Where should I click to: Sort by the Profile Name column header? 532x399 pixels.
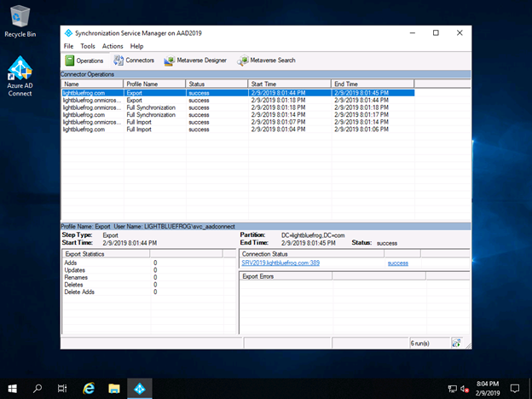154,84
